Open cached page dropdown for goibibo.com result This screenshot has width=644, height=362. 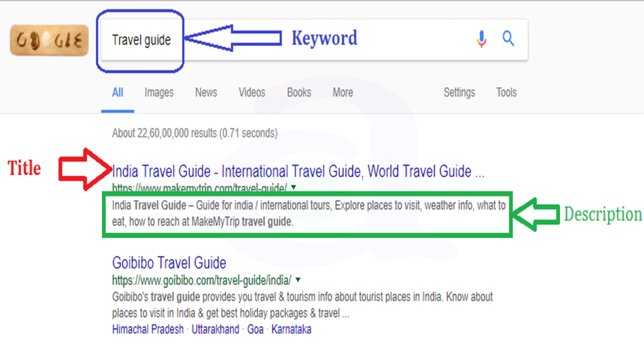(299, 281)
